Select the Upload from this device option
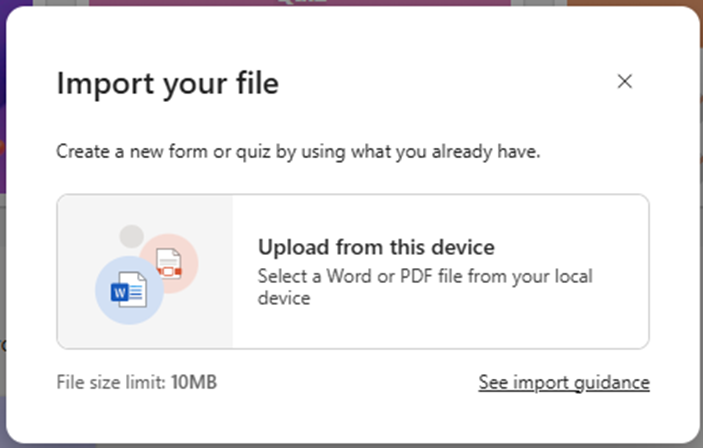Screen dimensions: 703x448 click(376, 246)
